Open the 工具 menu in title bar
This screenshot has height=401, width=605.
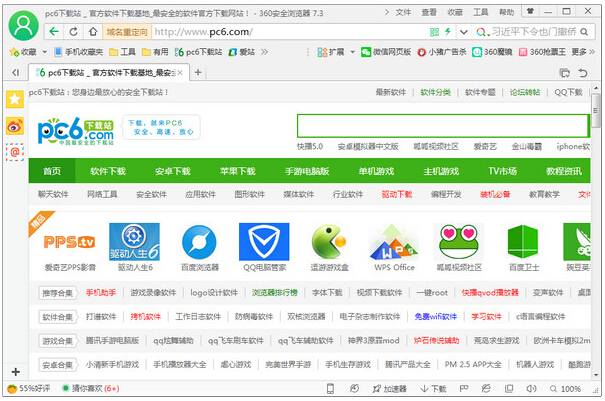coord(481,12)
